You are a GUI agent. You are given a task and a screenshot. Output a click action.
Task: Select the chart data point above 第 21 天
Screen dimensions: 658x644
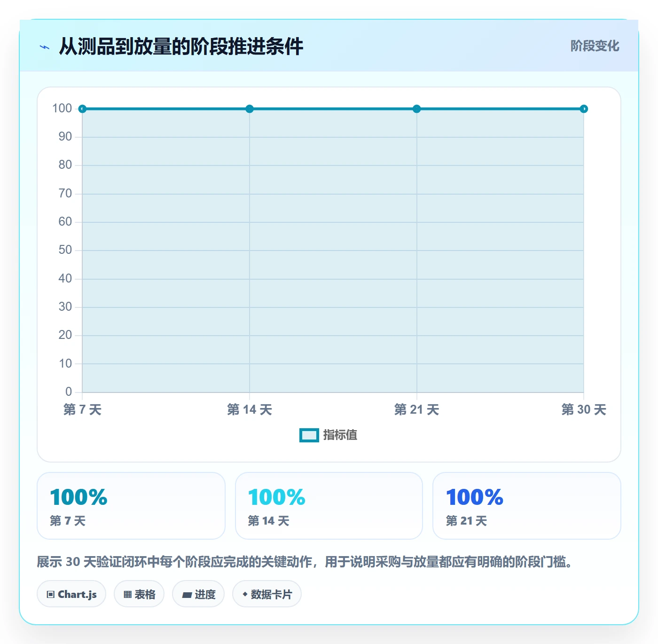(416, 109)
